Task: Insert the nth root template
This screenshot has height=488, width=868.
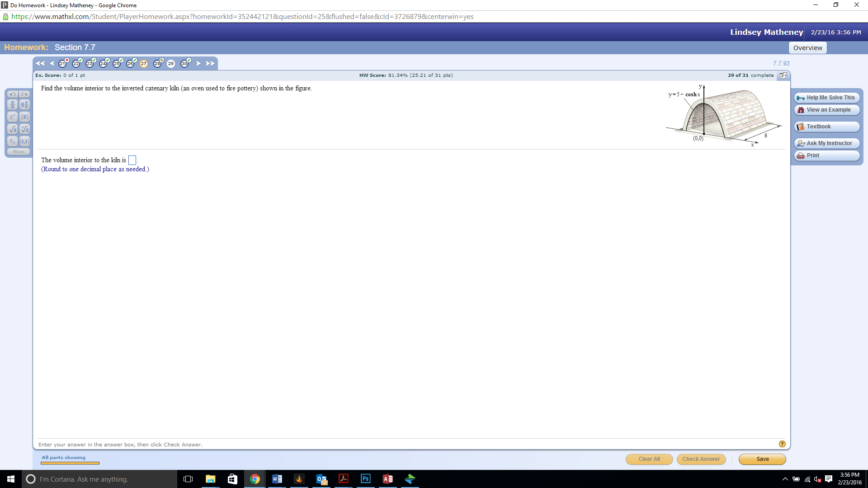Action: tap(24, 129)
